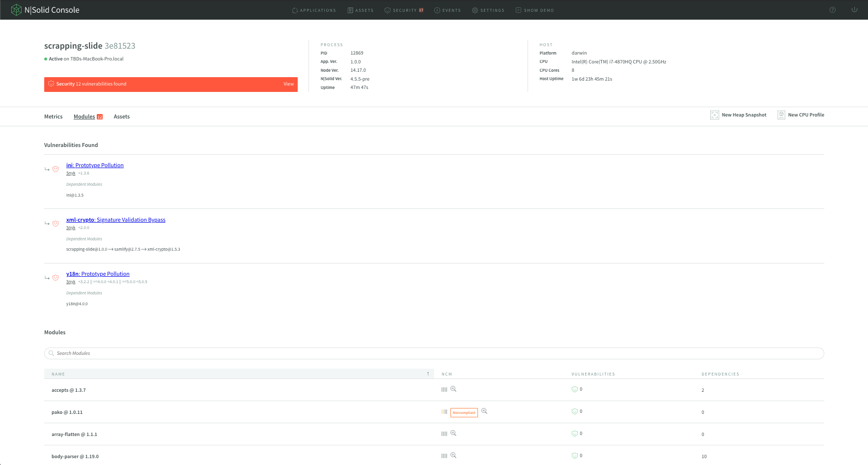Click y18n@4.0.0 dependent module text
Screen dimensions: 868x465
click(x=77, y=304)
